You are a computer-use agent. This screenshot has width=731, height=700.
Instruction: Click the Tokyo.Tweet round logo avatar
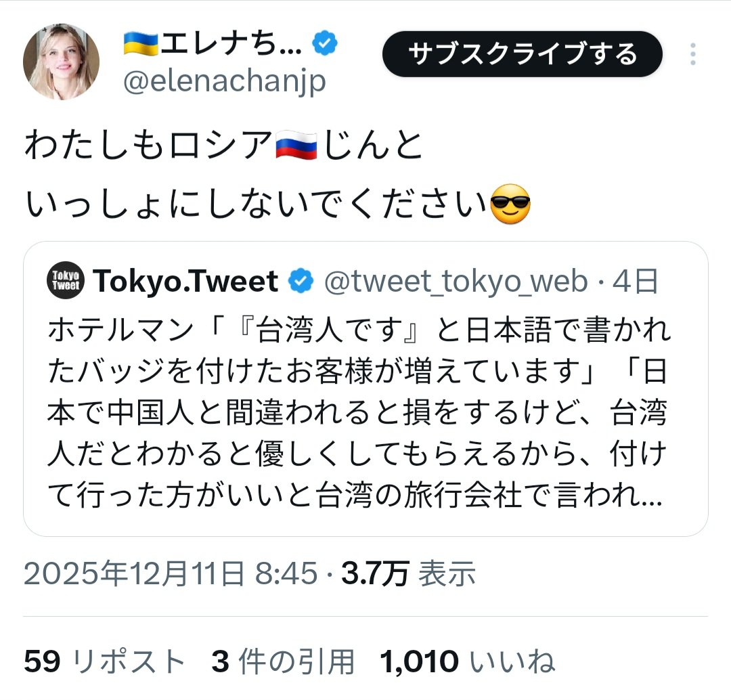point(66,280)
